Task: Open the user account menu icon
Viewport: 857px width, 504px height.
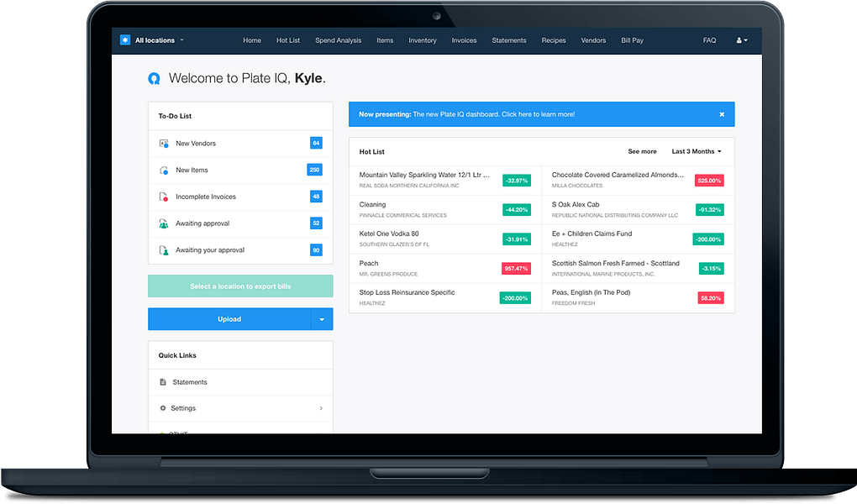Action: click(742, 40)
